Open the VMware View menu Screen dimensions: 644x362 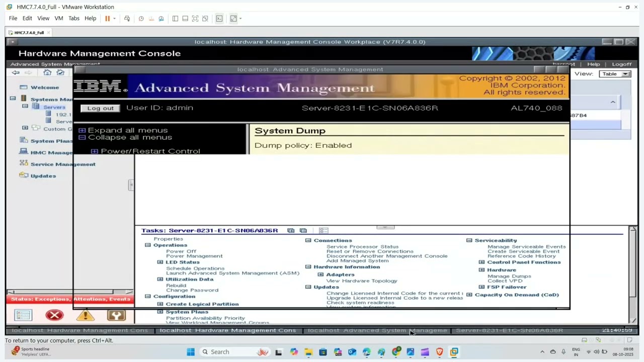tap(43, 19)
